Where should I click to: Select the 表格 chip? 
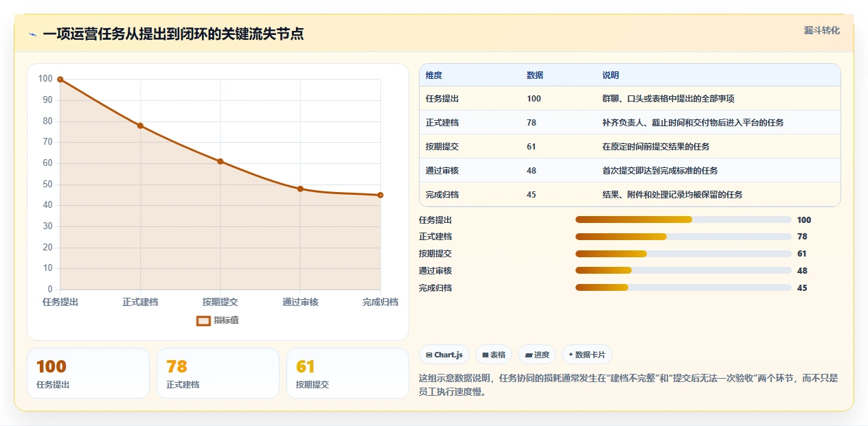coord(494,355)
